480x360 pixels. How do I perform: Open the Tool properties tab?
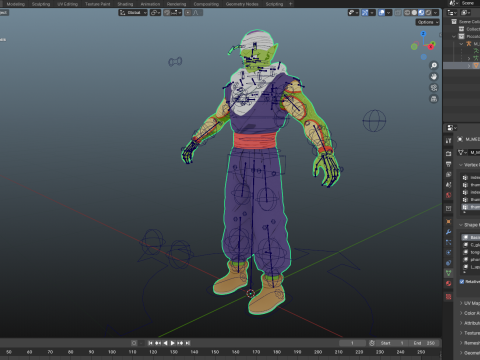pyautogui.click(x=448, y=141)
